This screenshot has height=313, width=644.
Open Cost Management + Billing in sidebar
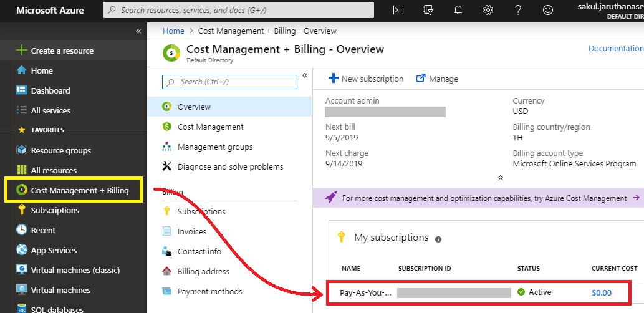click(x=74, y=190)
